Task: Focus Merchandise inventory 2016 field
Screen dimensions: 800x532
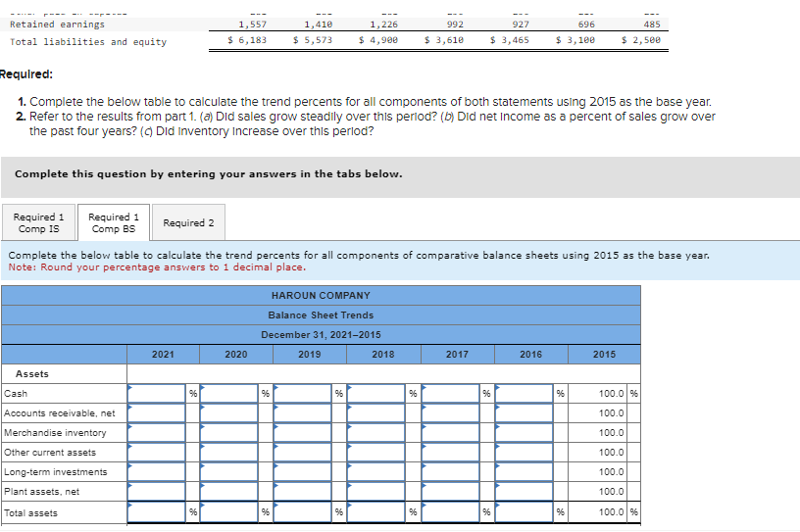Action: pos(524,432)
